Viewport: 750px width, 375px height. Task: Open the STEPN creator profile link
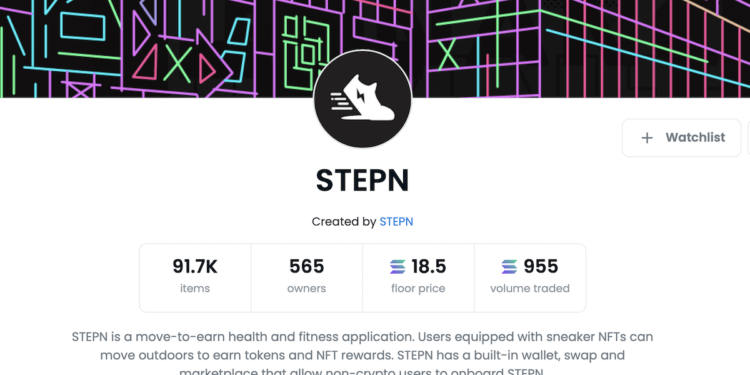[x=396, y=222]
